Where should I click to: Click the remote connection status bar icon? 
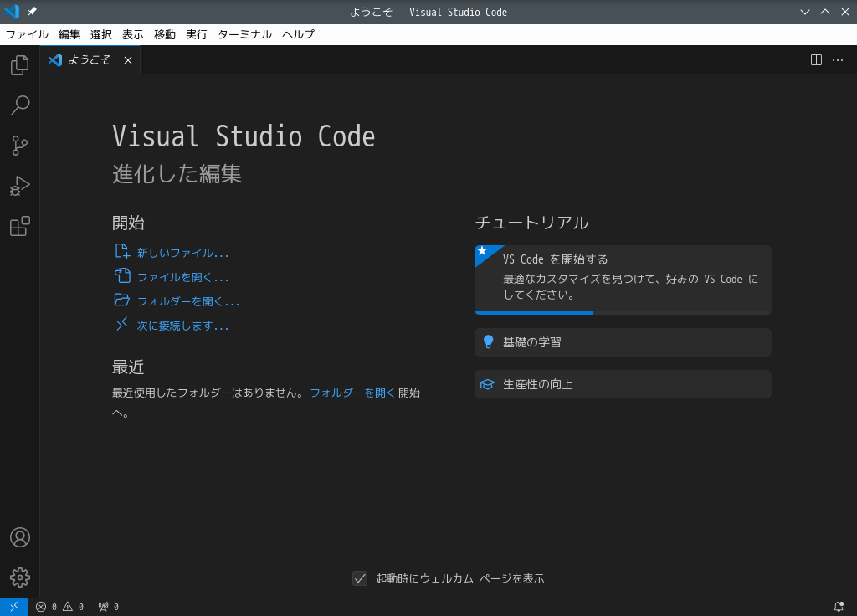[14, 607]
